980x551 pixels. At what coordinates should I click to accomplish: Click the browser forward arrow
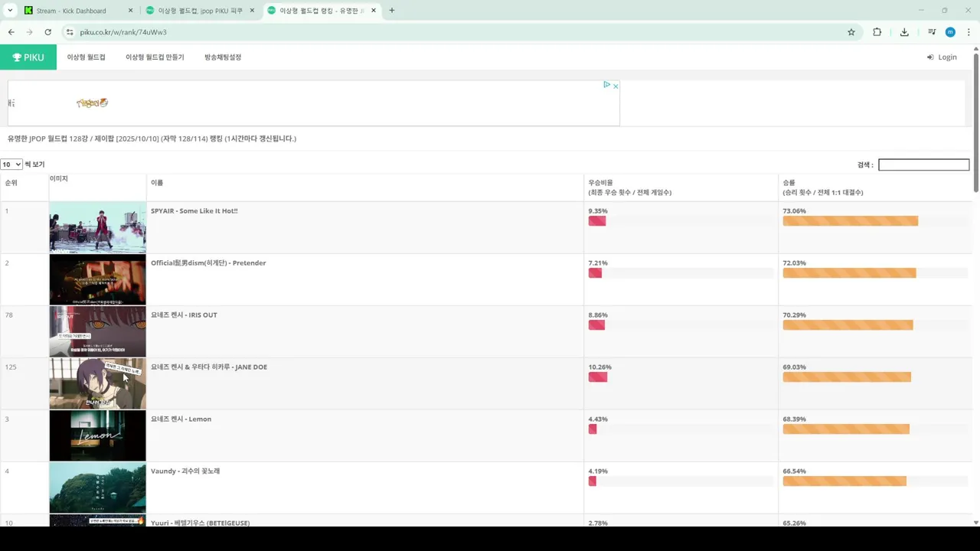(29, 32)
